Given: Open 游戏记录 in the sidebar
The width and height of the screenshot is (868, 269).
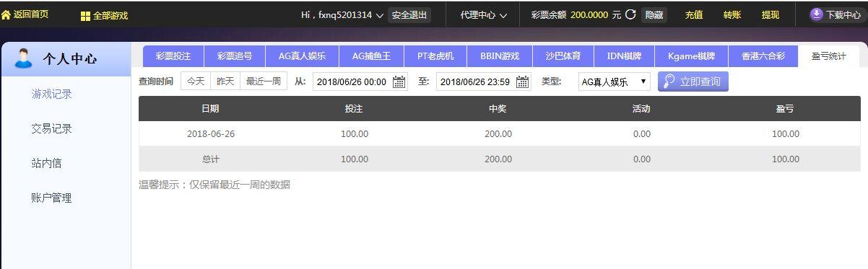Looking at the screenshot, I should coord(52,94).
